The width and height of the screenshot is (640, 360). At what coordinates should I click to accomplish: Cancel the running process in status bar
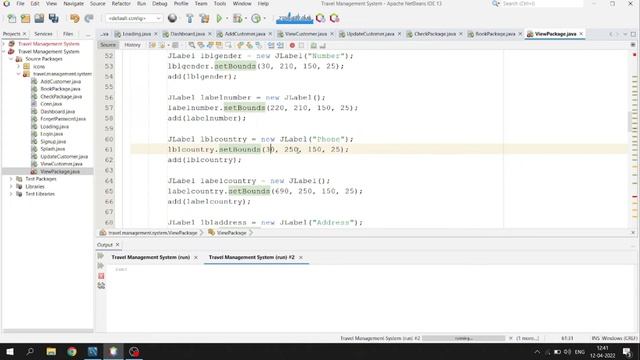coord(511,338)
